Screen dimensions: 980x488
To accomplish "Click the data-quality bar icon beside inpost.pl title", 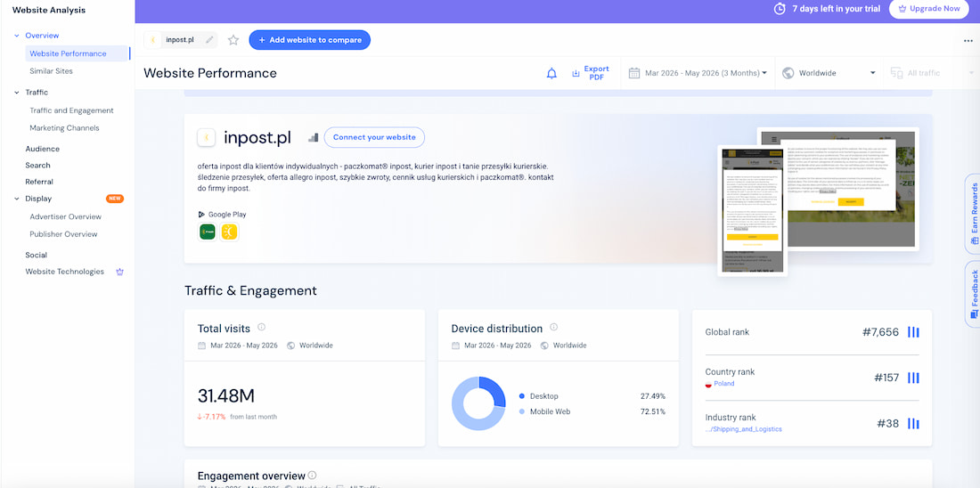I will [x=313, y=137].
